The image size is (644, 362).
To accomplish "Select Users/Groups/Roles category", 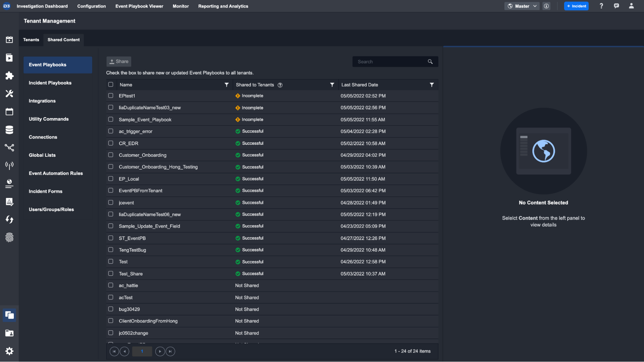I will [x=58, y=209].
